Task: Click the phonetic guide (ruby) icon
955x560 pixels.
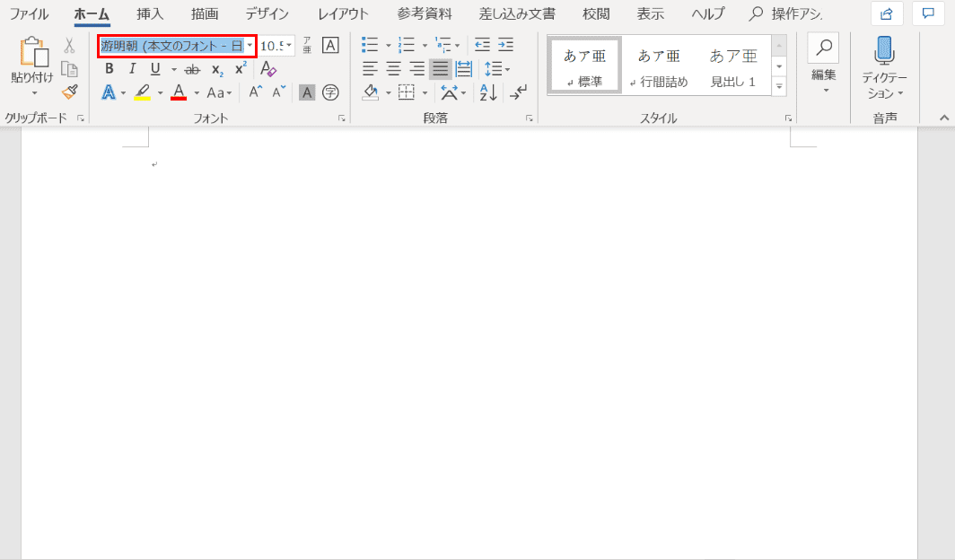Action: (307, 46)
